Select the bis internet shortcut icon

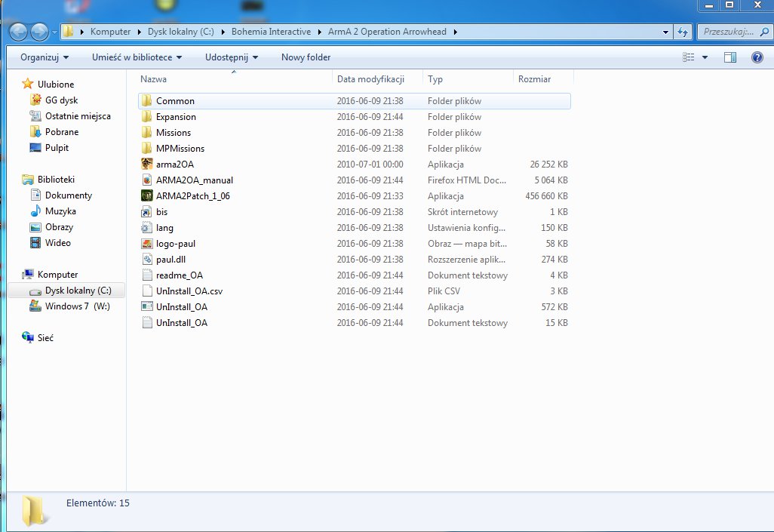(146, 212)
